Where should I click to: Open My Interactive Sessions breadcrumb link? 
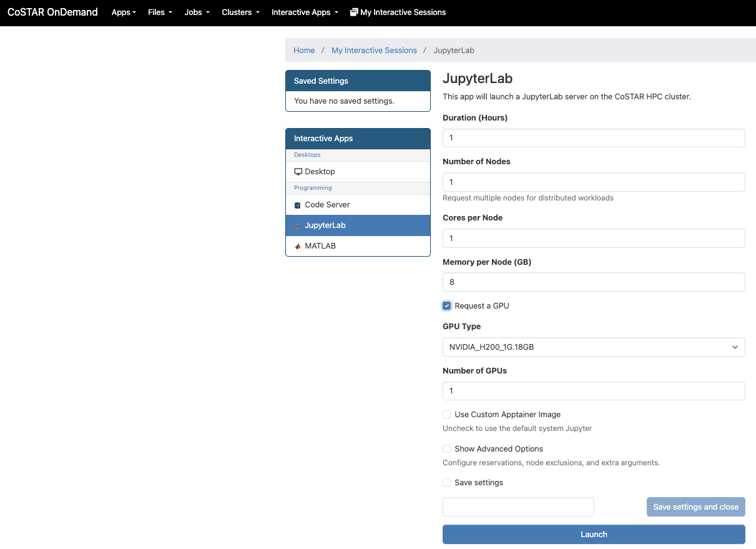[374, 51]
